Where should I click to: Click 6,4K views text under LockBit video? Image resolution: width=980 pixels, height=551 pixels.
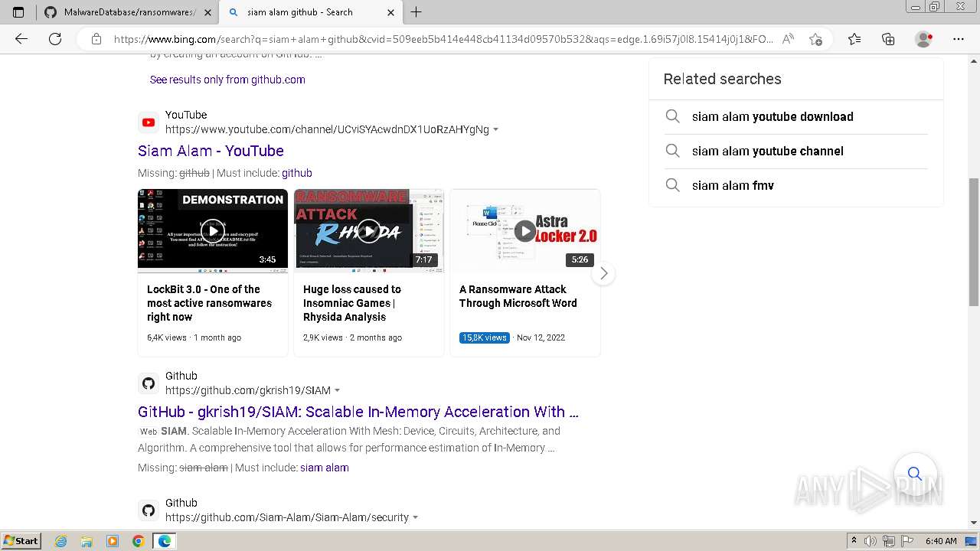(x=167, y=337)
